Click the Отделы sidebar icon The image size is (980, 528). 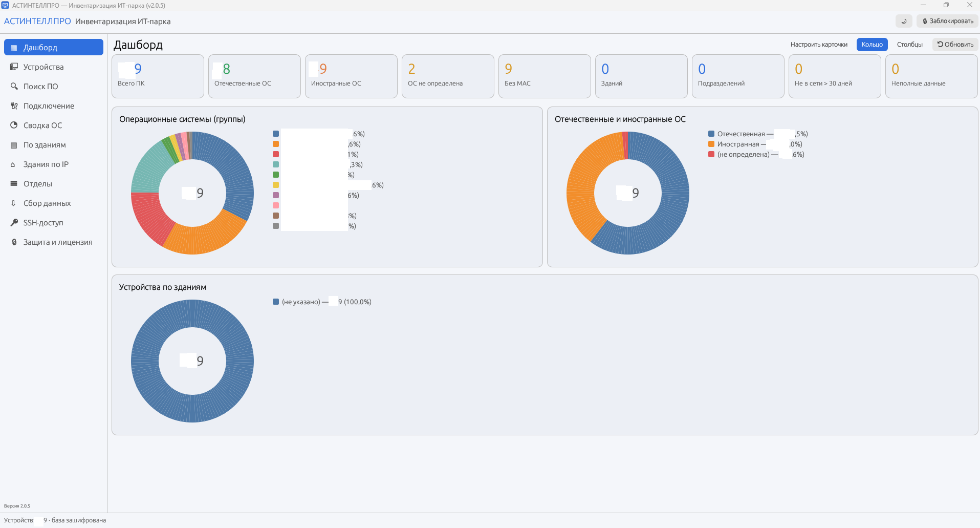[x=14, y=184]
